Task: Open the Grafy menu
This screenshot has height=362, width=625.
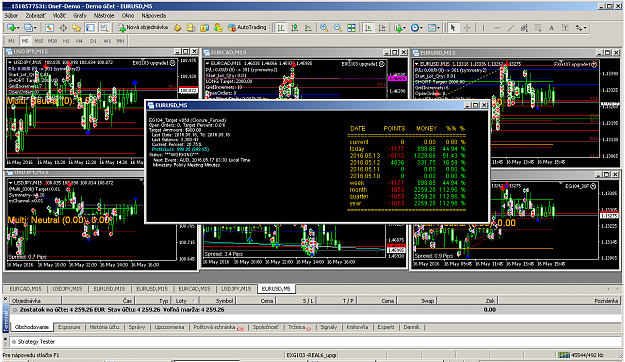Action: coord(80,16)
